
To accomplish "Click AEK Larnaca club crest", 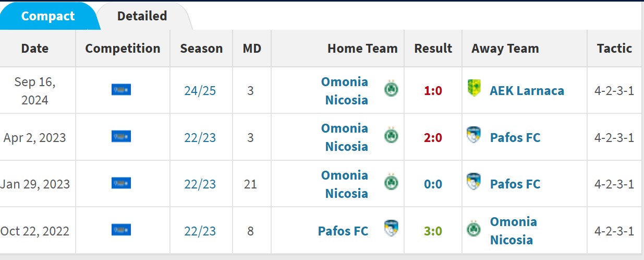I will pos(473,89).
